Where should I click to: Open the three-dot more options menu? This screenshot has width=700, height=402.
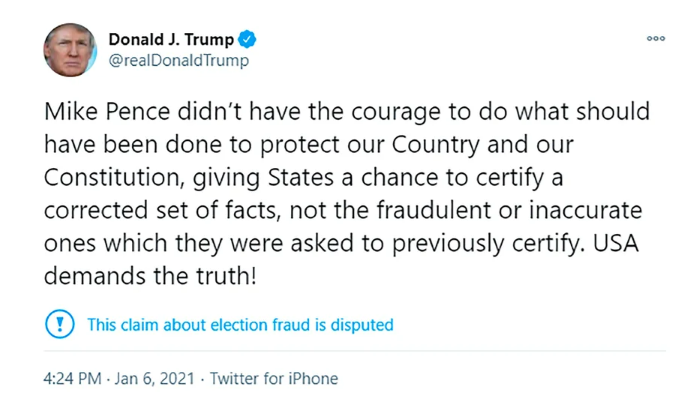tap(656, 38)
